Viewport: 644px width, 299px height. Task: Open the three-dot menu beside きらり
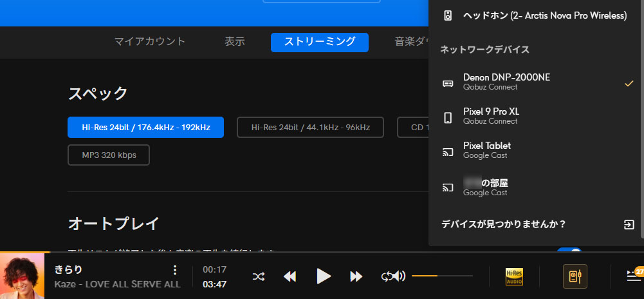175,270
